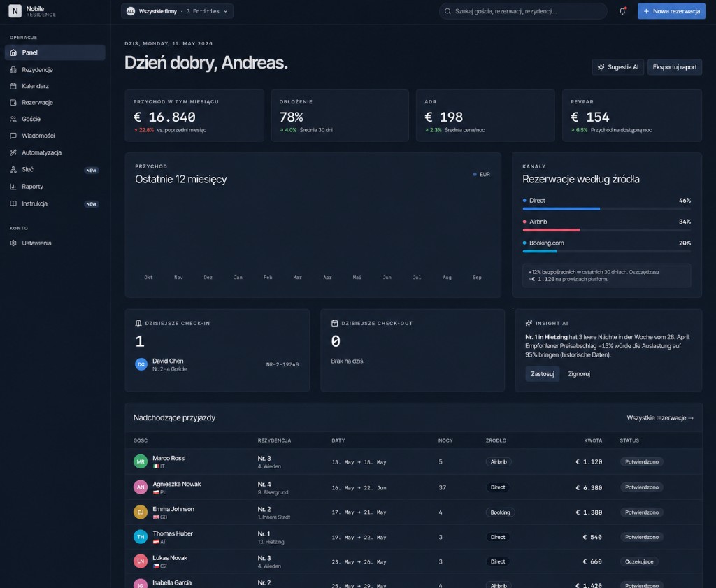The image size is (716, 588).
Task: Dismiss the insight with Zignoruj
Action: pos(578,374)
